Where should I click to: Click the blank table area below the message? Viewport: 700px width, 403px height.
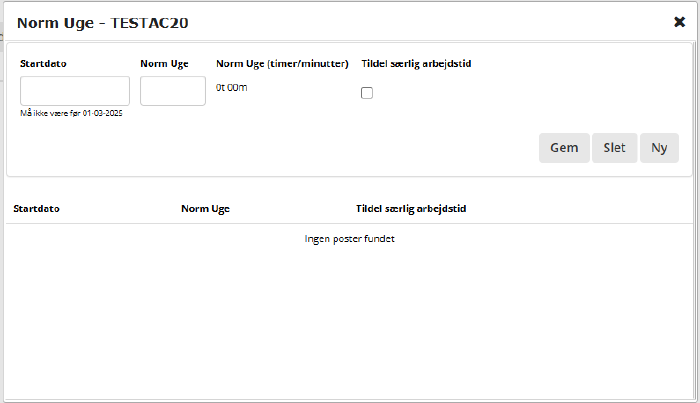(x=349, y=320)
